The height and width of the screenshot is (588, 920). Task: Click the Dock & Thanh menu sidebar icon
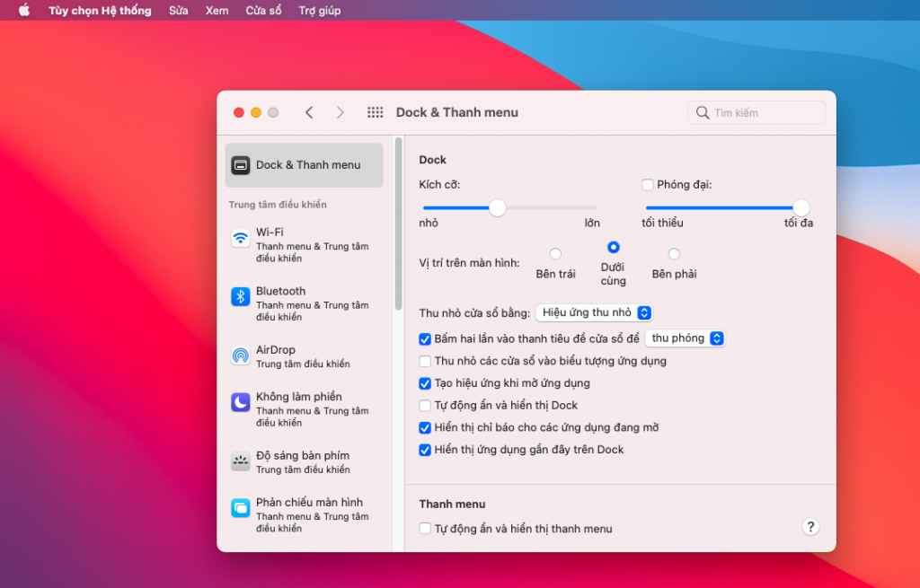[241, 165]
